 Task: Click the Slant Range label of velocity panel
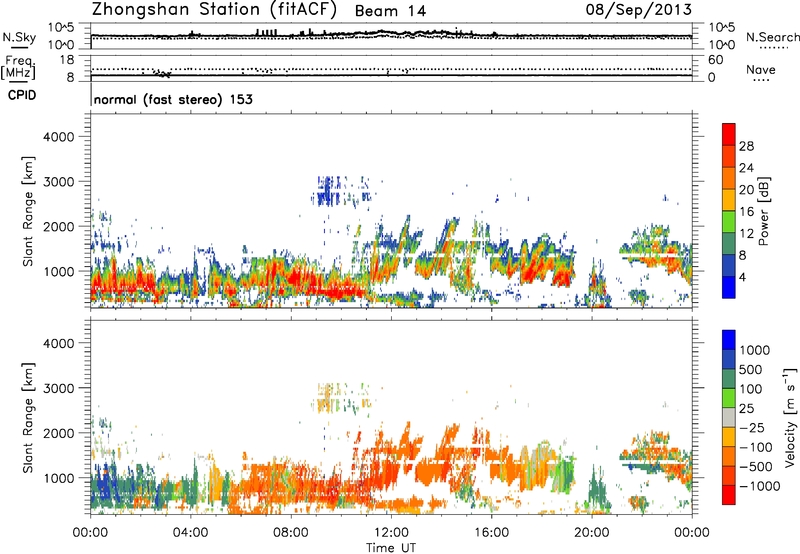pyautogui.click(x=28, y=417)
